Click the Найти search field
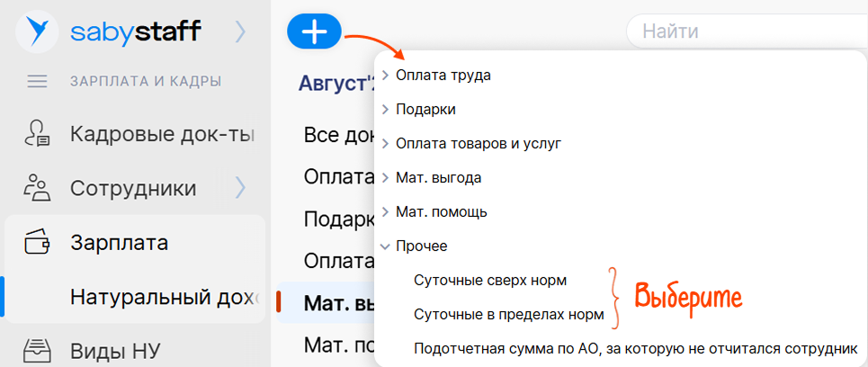Image resolution: width=868 pixels, height=367 pixels. [747, 32]
